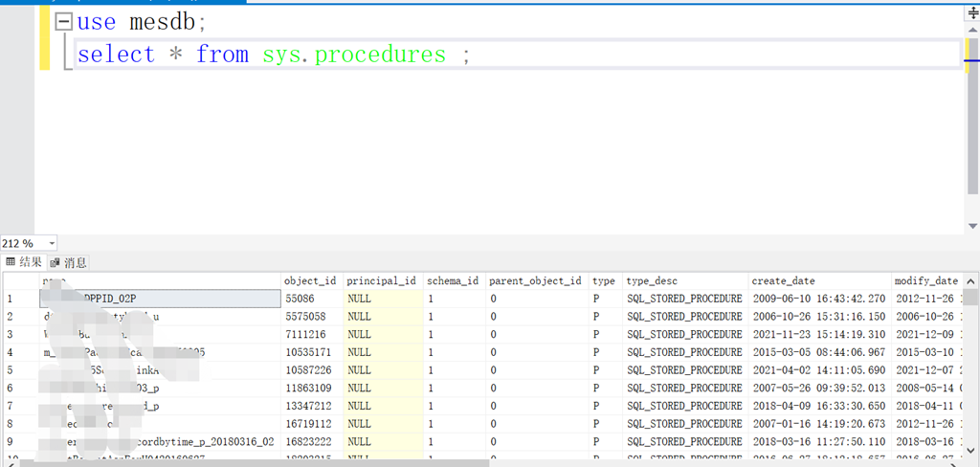Click the results grid vertical scrollbar thumb
Image resolution: width=980 pixels, height=467 pixels.
coord(969,297)
